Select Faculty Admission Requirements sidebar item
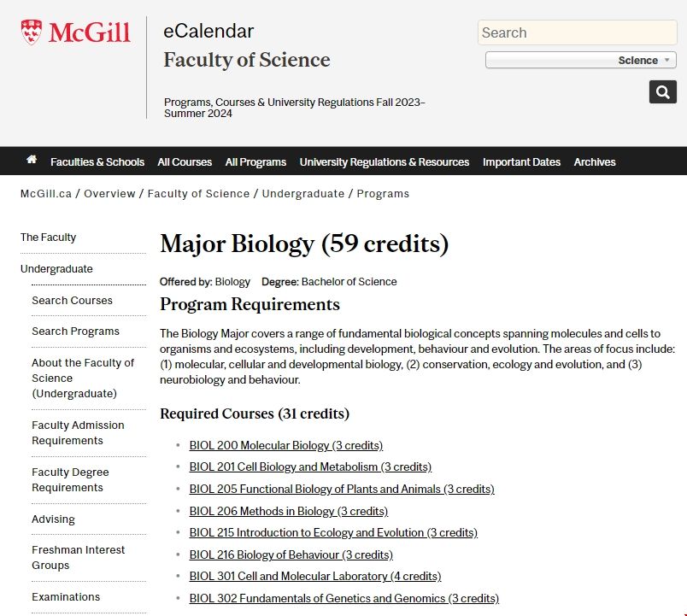 pyautogui.click(x=78, y=433)
